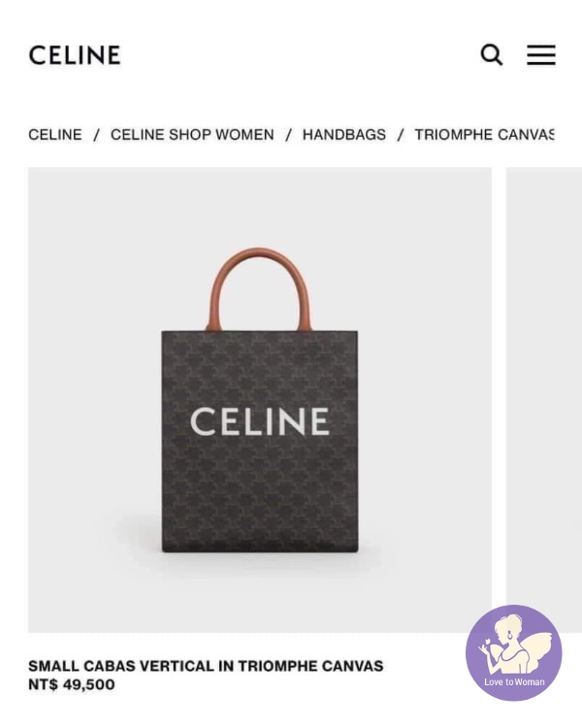Viewport: 582px width, 728px height.
Task: Click the slash separator before TRIOMPHE CANVAS
Action: click(x=401, y=135)
